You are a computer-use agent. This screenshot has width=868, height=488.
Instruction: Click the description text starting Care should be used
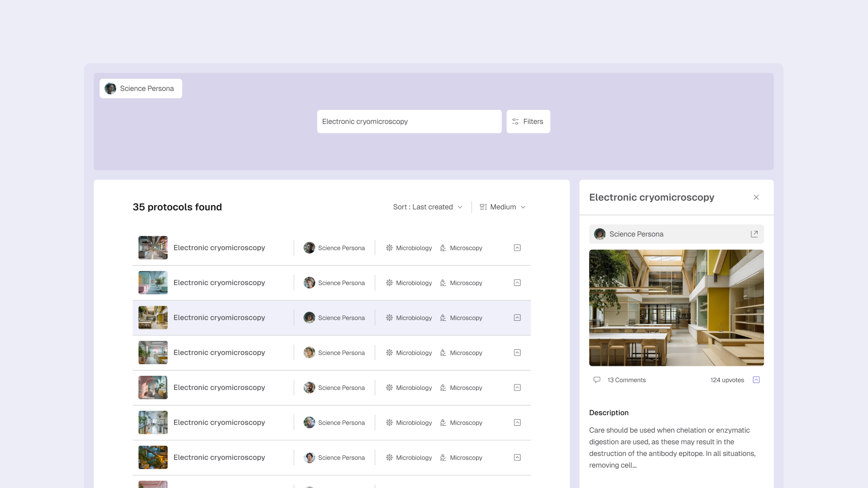pyautogui.click(x=672, y=448)
